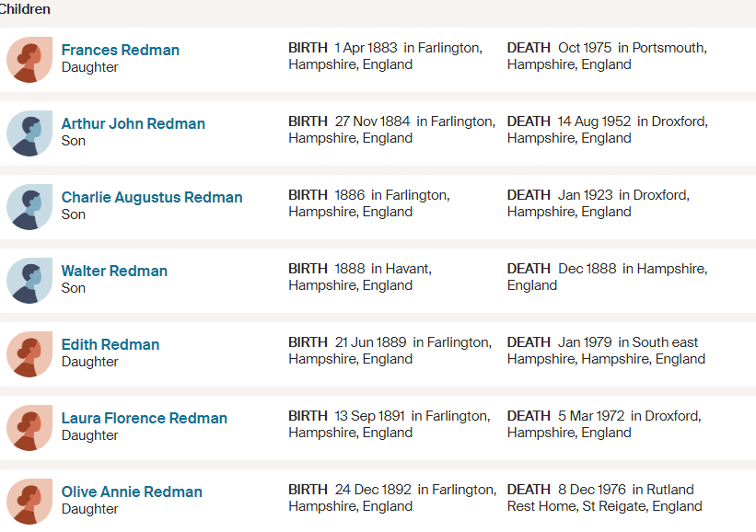Click Edith Redman's birth record text
This screenshot has height=532, width=756.
pos(390,351)
